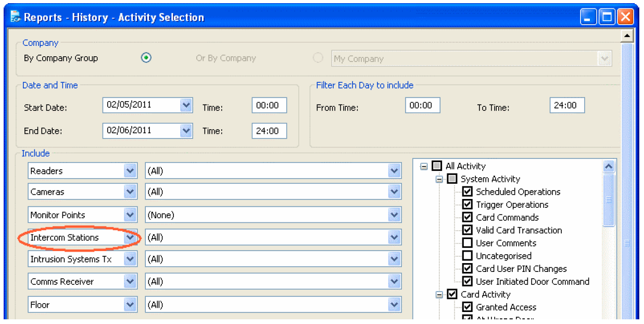Select the Granted Access tree item
The height and width of the screenshot is (324, 644).
[x=506, y=307]
